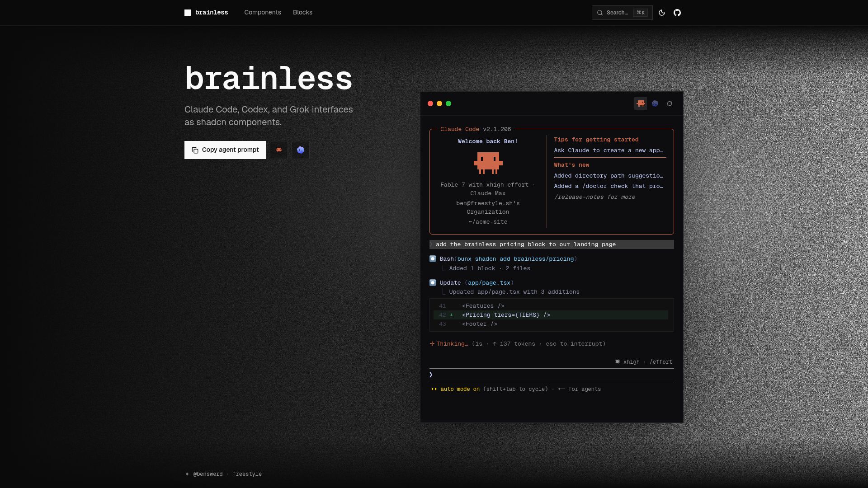Click the '<Pricing tiers={TIERS} />' diff line
This screenshot has height=488, width=868.
click(551, 315)
